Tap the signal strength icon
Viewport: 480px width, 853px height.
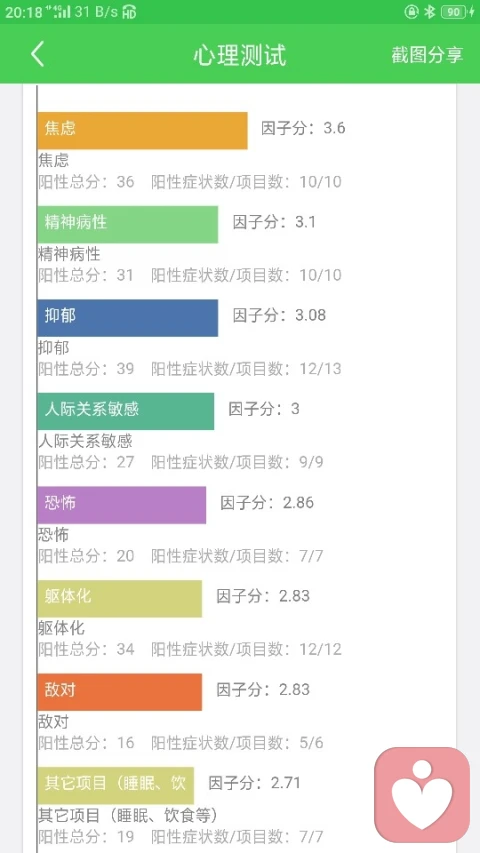[58, 12]
